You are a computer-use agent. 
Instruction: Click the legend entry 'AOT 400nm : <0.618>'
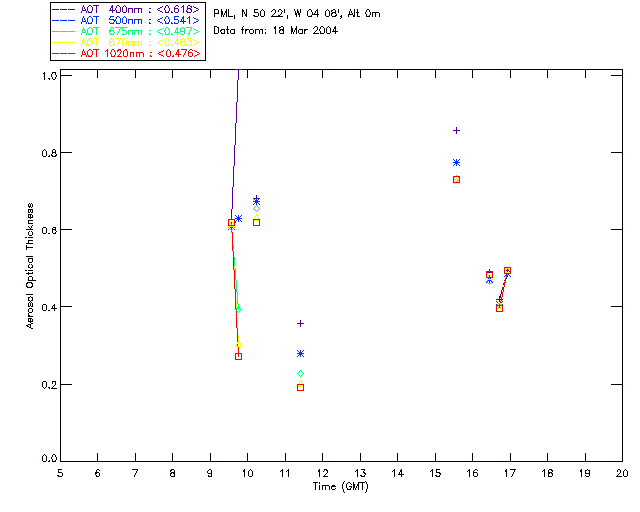pos(126,9)
